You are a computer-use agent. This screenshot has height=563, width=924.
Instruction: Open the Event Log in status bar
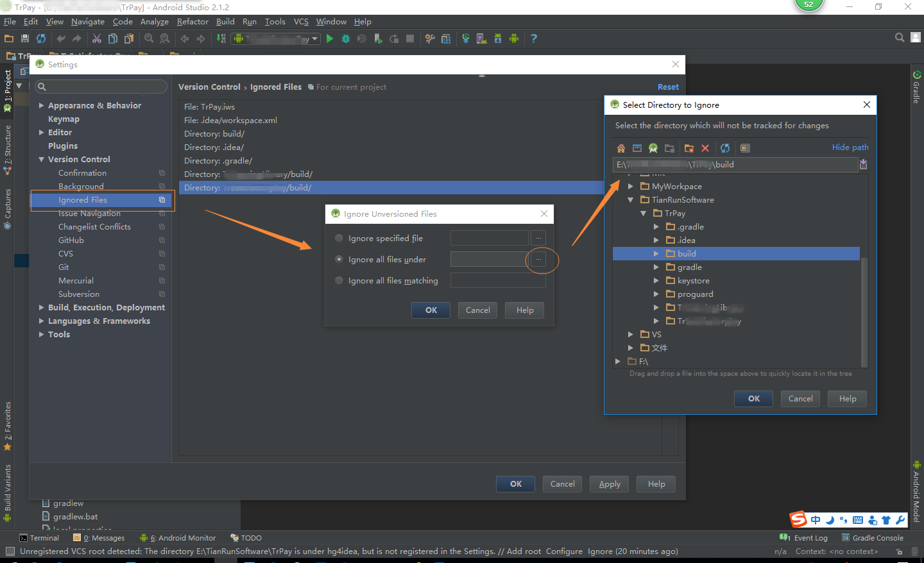point(804,538)
